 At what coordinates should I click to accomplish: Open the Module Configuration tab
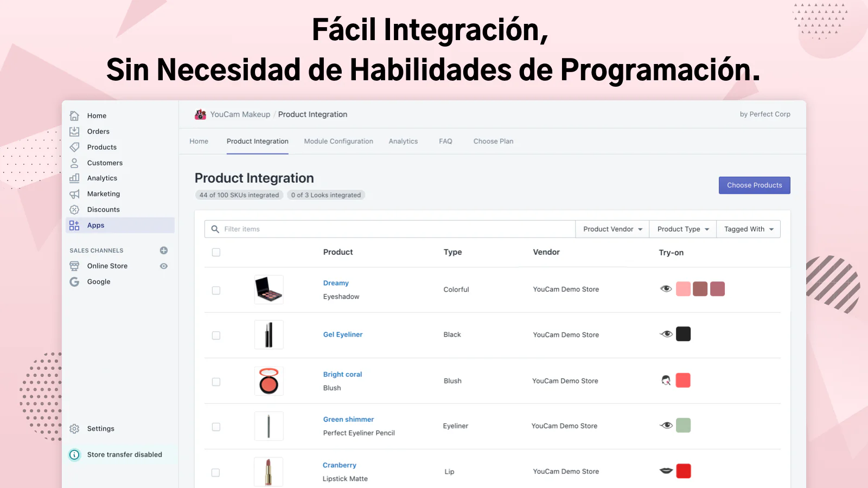tap(339, 141)
